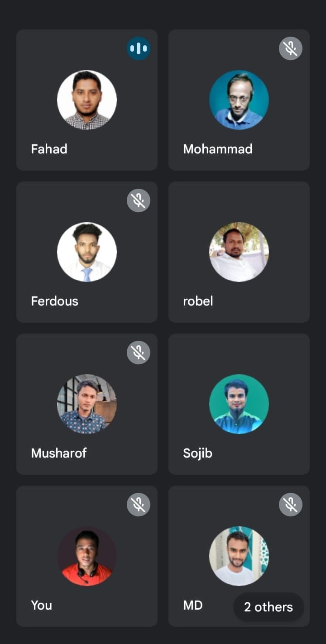Tap your own profile avatar

[87, 556]
